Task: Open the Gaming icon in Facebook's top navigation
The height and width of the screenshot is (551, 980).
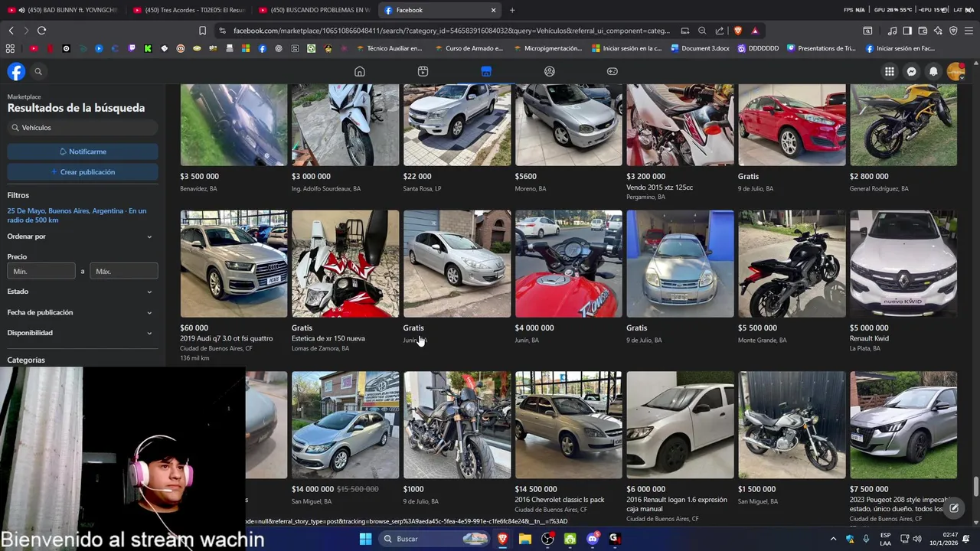Action: (x=612, y=71)
